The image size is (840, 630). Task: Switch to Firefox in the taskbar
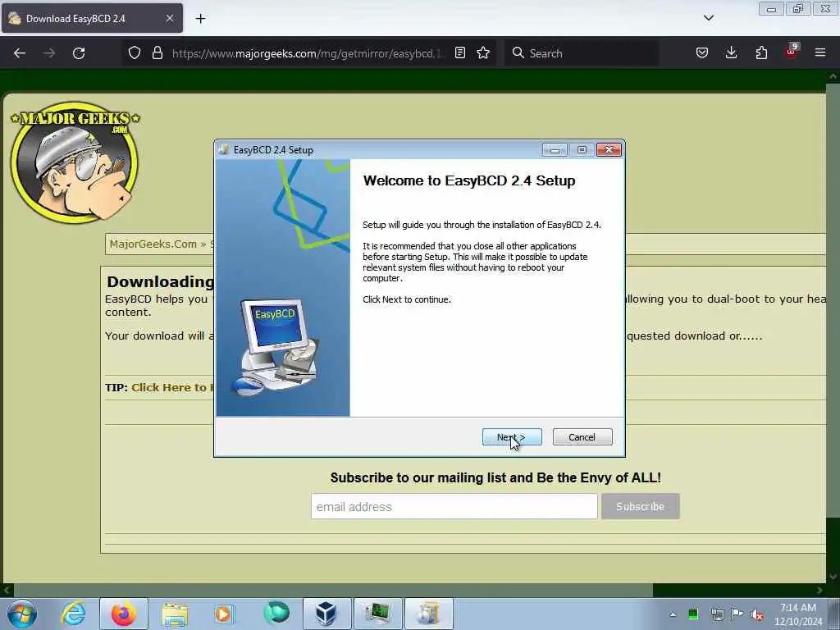click(123, 614)
